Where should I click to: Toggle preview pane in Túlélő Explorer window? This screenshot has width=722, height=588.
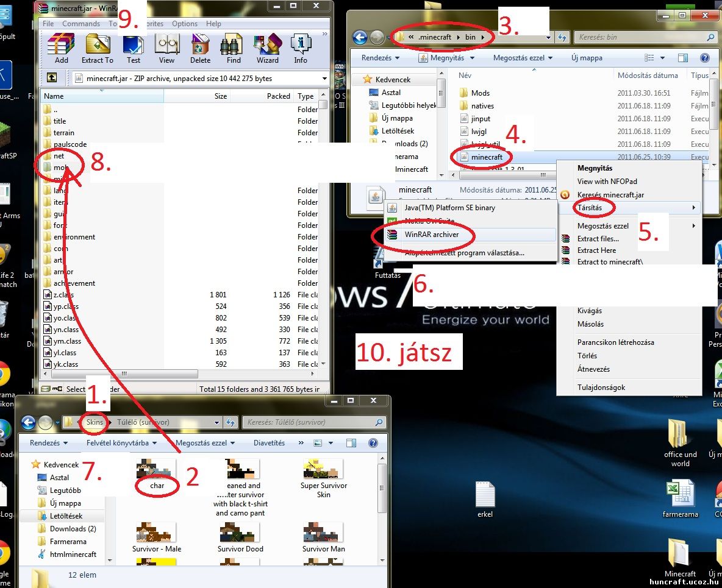(351, 442)
